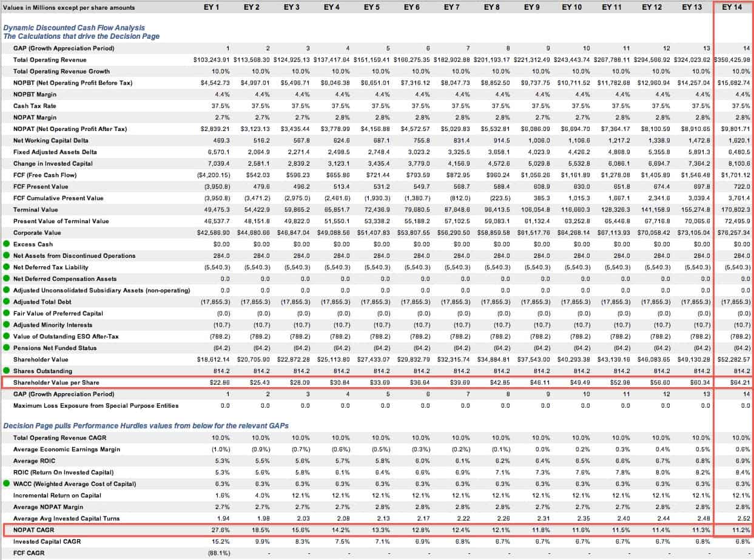Image resolution: width=754 pixels, height=560 pixels.
Task: Select the 27.6% NOPAT CAGR cell
Action: (222, 530)
